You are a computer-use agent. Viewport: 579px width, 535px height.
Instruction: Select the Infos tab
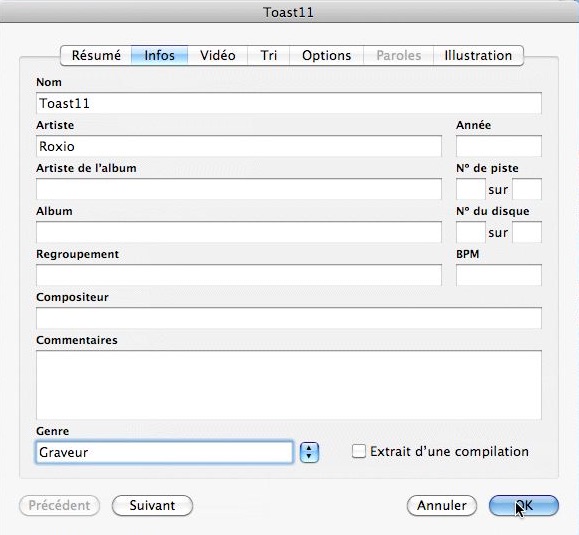tap(160, 56)
